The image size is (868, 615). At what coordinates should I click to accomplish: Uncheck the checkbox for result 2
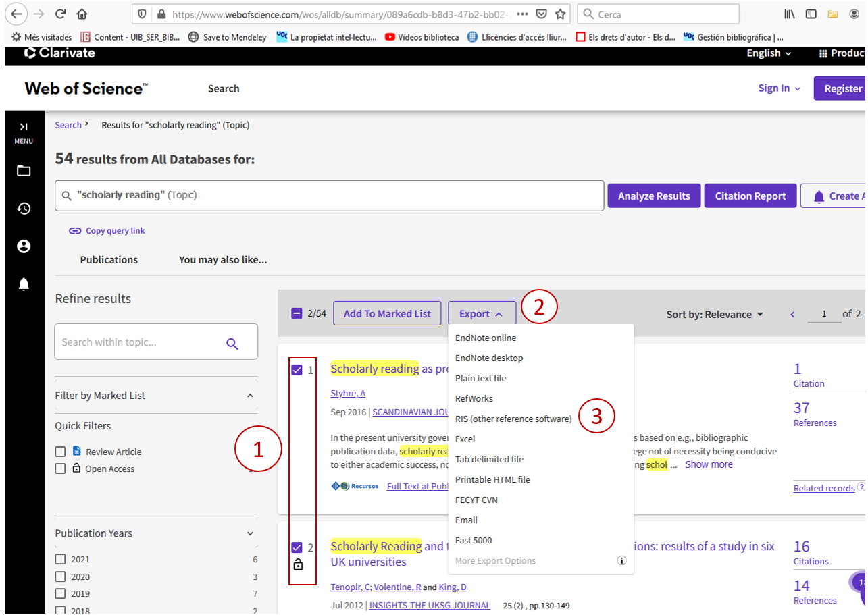(297, 547)
